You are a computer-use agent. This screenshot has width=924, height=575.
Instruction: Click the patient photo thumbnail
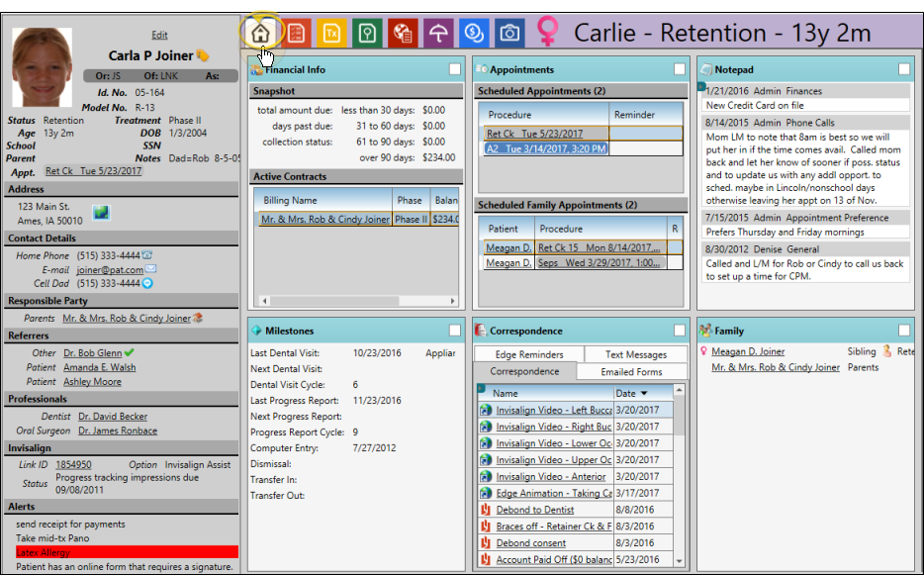click(x=41, y=67)
